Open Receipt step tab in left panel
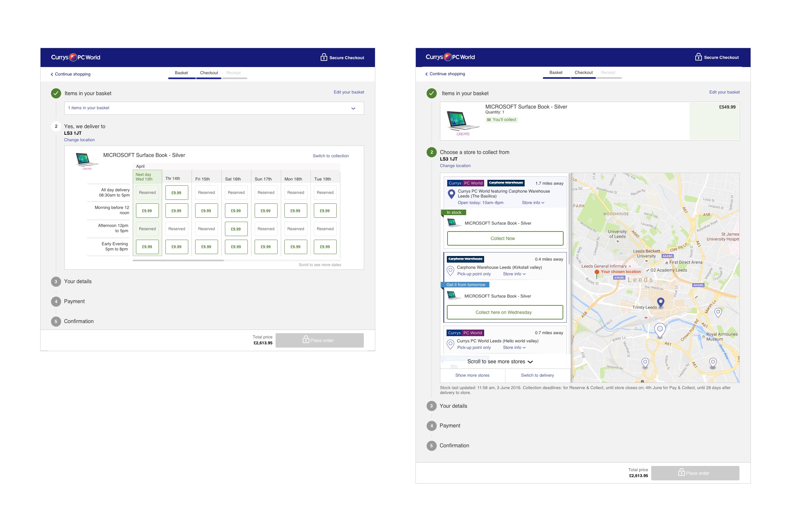The image size is (796, 532). [234, 74]
